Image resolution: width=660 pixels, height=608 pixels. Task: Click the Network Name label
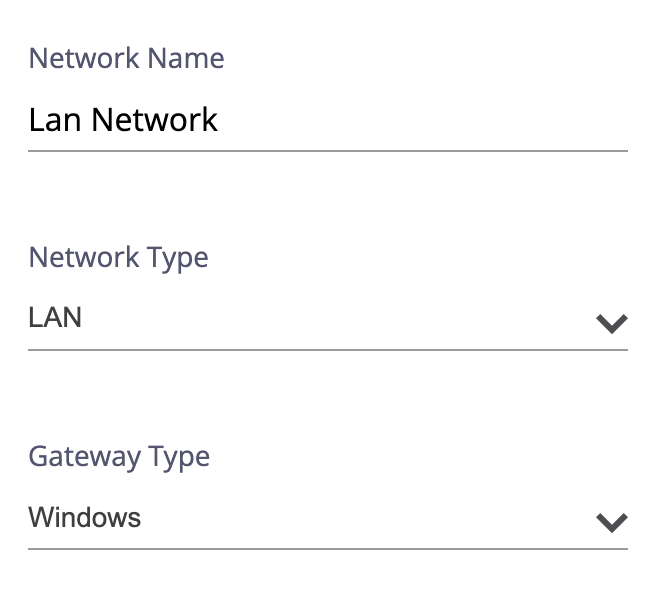(x=126, y=58)
